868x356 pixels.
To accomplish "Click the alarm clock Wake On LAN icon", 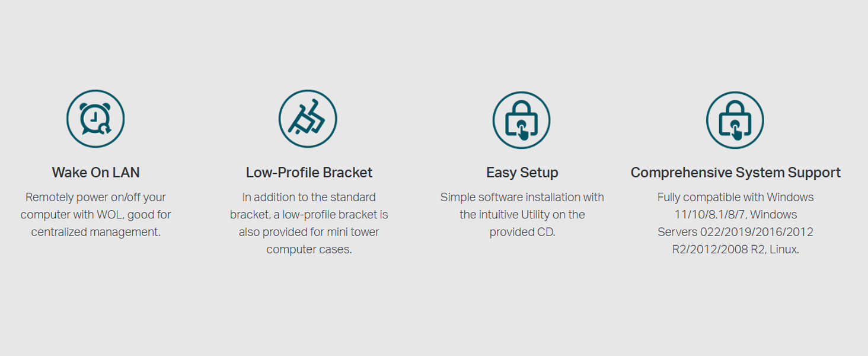I will click(x=95, y=119).
